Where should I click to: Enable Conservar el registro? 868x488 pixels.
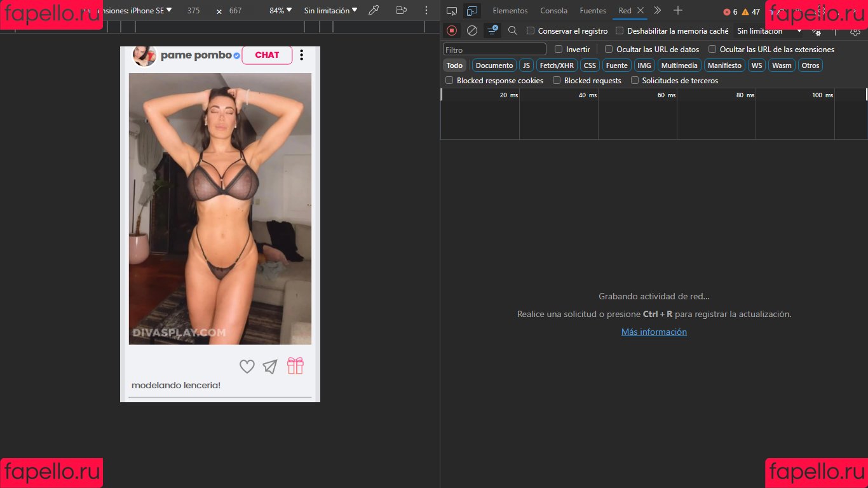pos(531,30)
